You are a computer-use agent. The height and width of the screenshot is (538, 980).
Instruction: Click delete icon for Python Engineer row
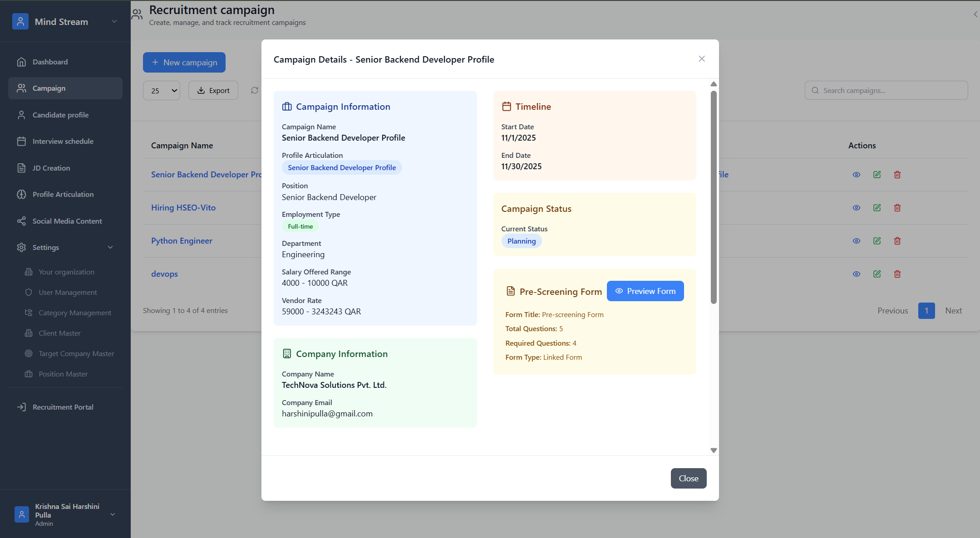(x=897, y=241)
